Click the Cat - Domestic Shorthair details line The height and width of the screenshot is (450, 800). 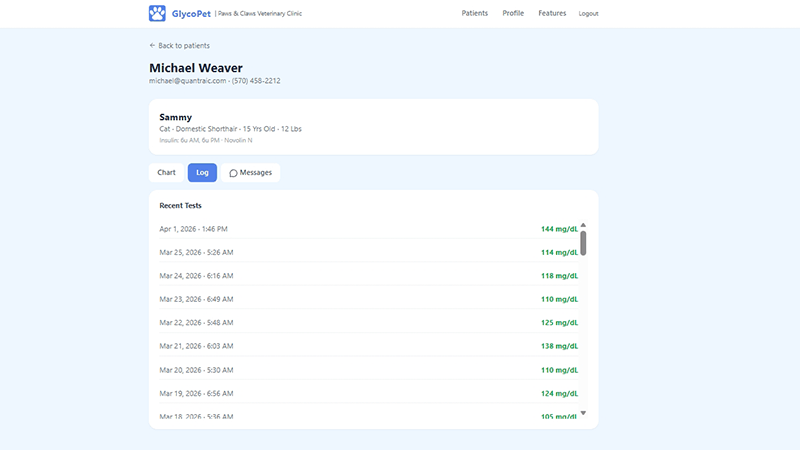230,129
